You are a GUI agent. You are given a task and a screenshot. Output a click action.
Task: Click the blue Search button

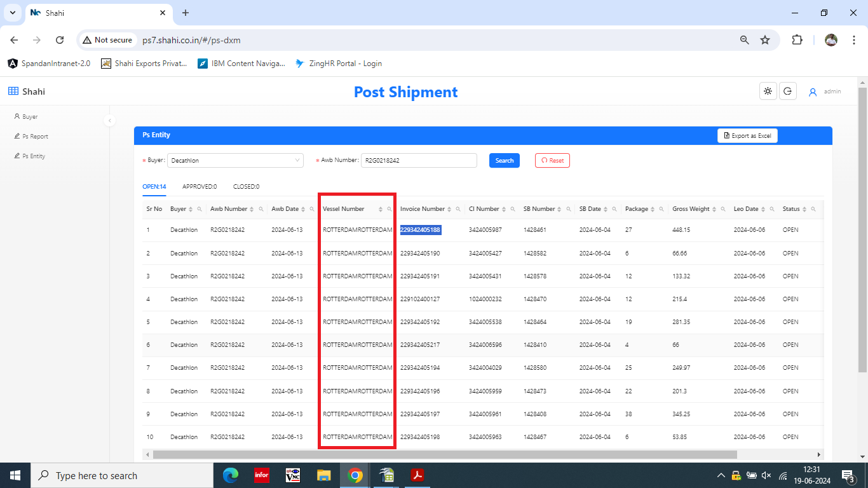(x=505, y=161)
